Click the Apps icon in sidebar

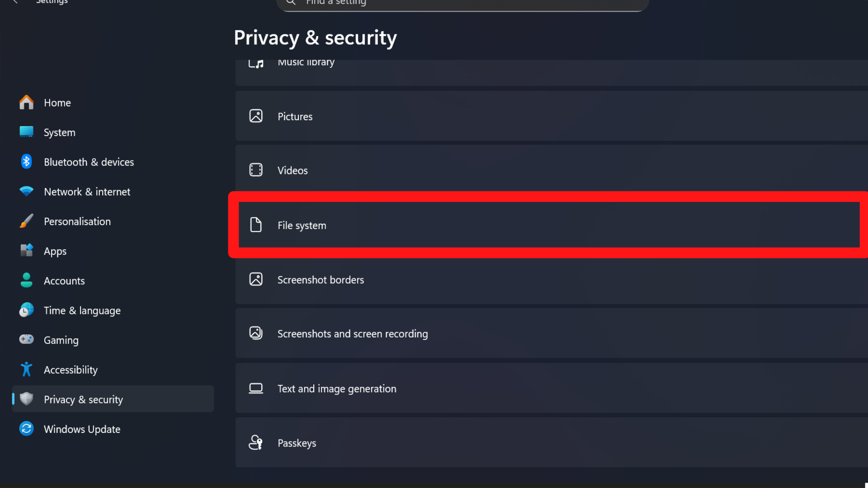tap(26, 251)
